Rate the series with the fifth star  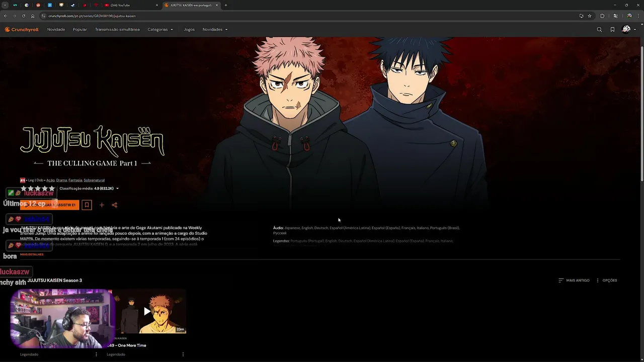[52, 189]
